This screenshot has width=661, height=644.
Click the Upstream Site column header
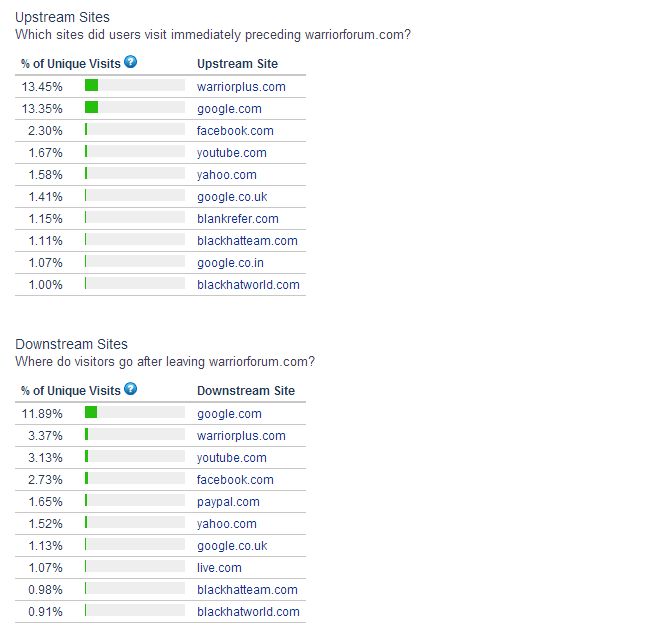tap(237, 64)
